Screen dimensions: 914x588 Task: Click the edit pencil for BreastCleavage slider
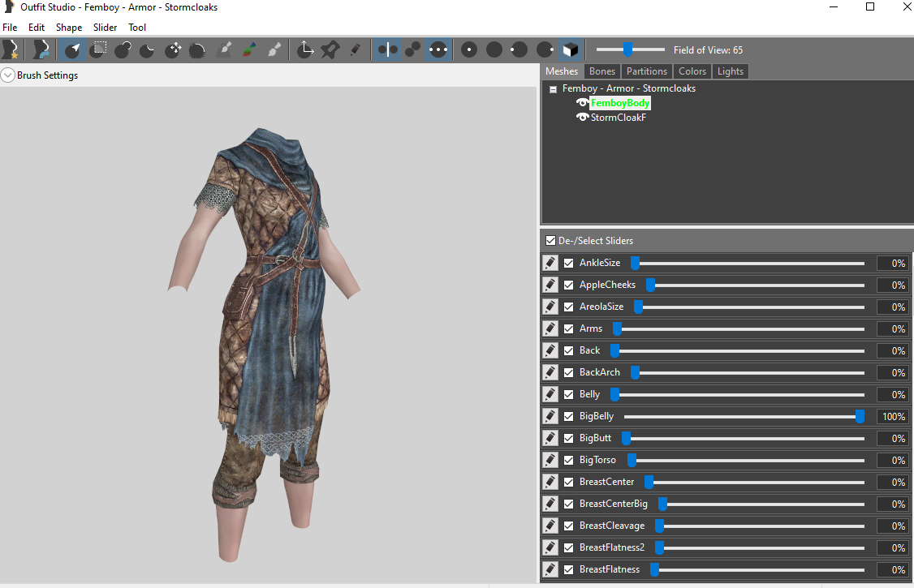pos(550,526)
